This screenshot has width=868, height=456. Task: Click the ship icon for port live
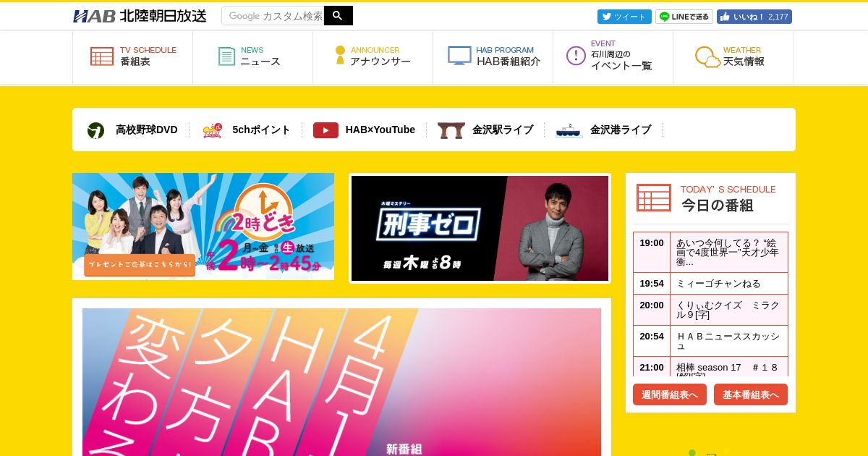coord(569,130)
